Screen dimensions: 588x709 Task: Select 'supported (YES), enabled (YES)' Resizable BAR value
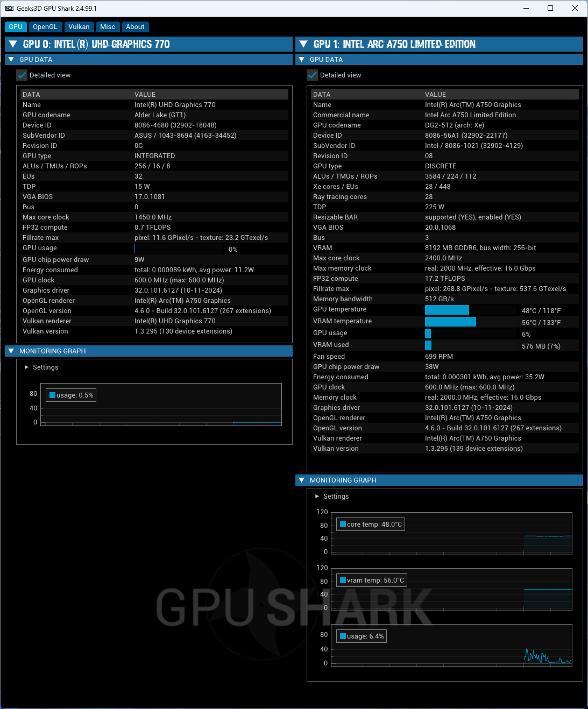pyautogui.click(x=473, y=217)
